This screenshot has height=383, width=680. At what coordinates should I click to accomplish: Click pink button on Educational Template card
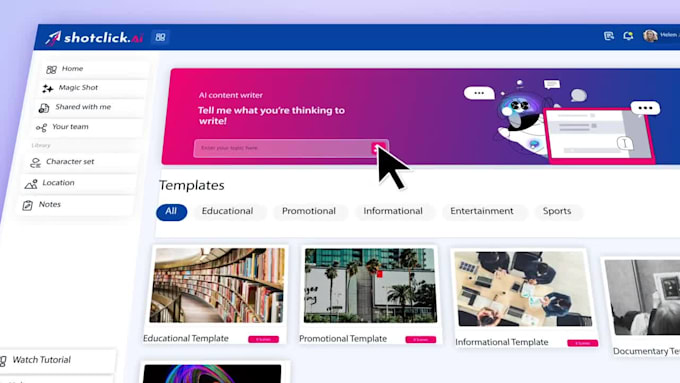coord(263,339)
